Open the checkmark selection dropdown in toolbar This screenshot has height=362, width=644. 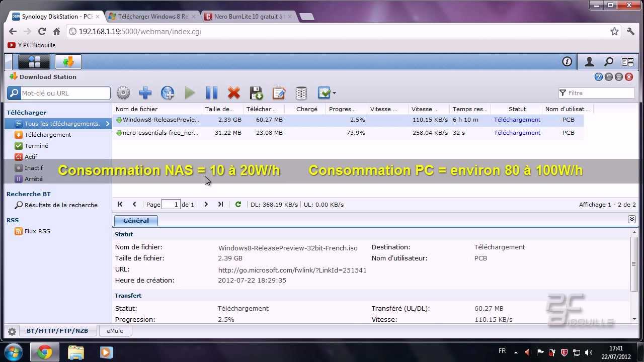click(x=327, y=93)
